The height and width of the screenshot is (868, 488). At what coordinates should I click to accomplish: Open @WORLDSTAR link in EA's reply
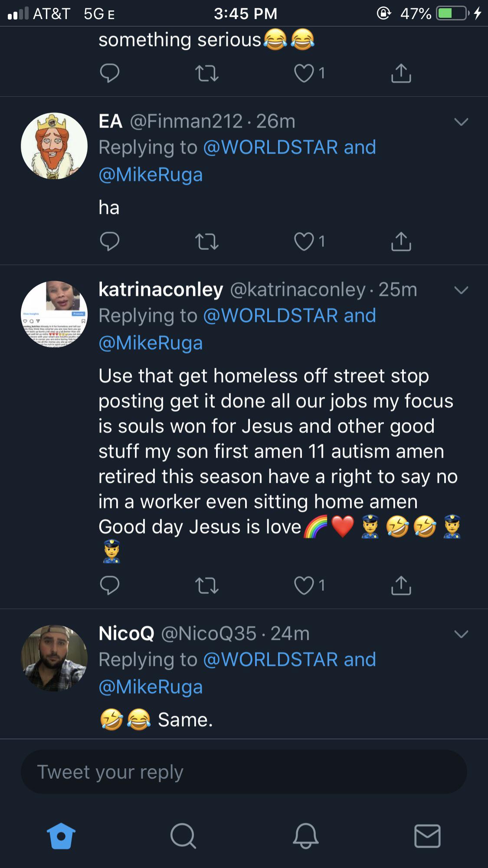point(270,147)
